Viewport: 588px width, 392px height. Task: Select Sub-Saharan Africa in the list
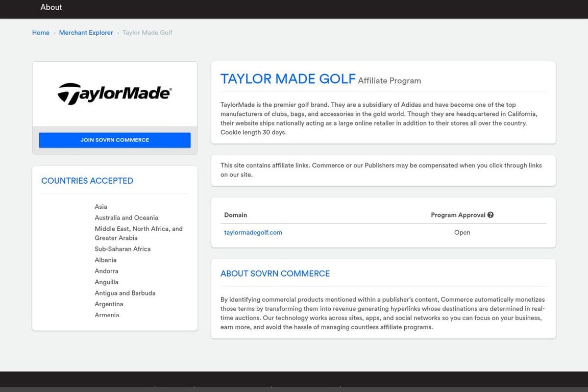tap(122, 249)
